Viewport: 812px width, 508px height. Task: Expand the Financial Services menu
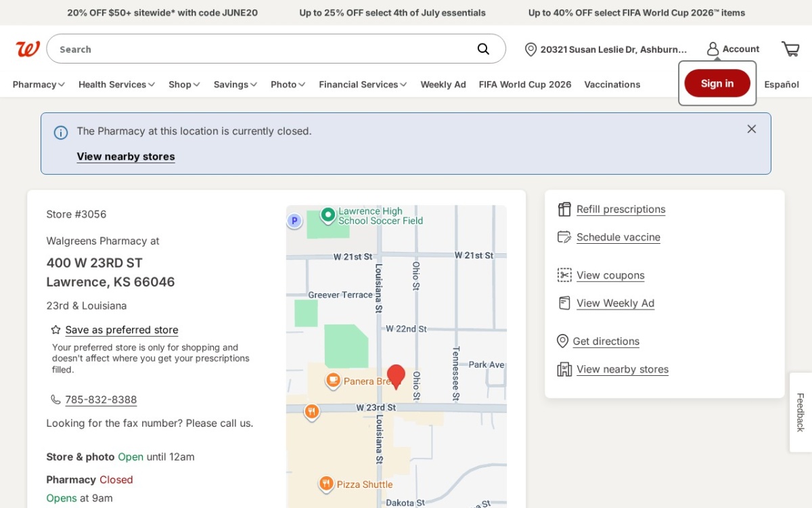pos(363,85)
